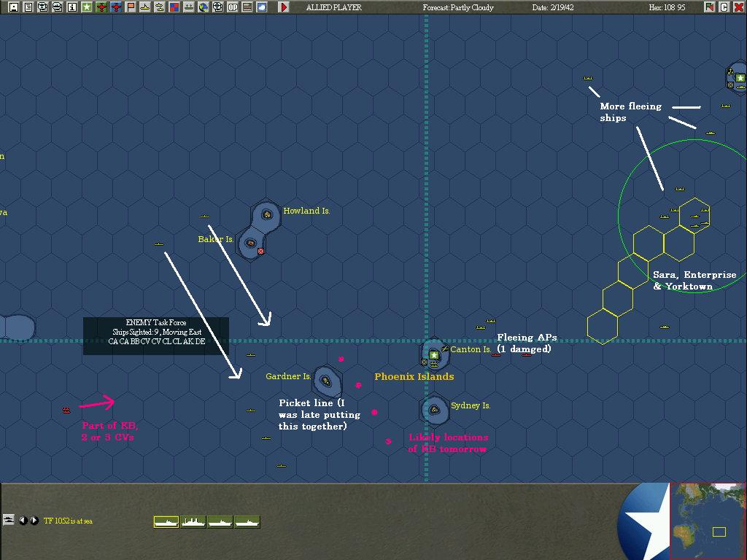Click 'TF 1052 is at sea' status text
747x560 pixels.
point(68,521)
